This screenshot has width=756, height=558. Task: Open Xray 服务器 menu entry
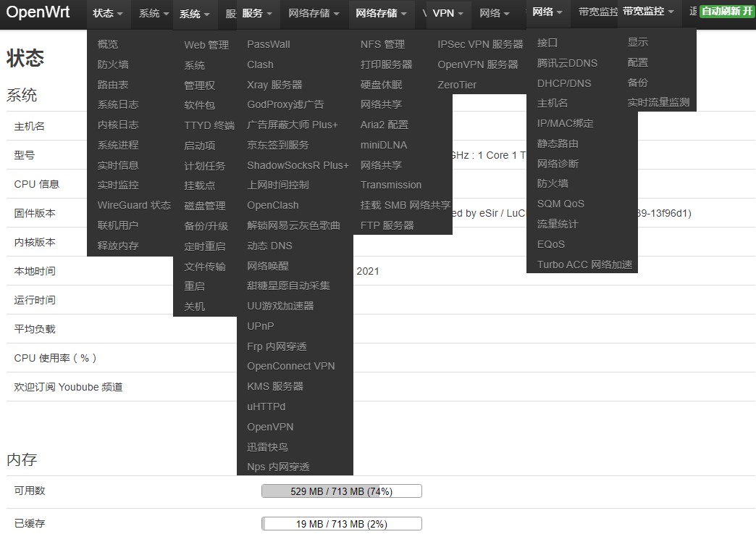(274, 85)
